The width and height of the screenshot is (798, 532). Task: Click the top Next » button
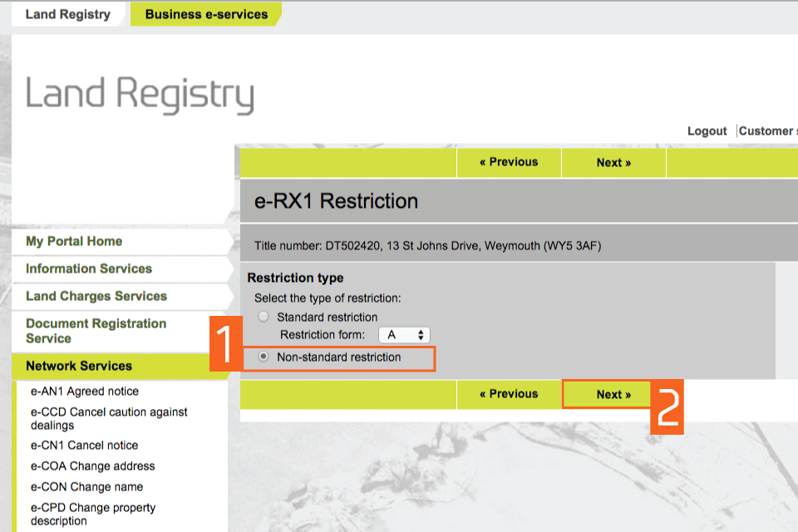613,163
